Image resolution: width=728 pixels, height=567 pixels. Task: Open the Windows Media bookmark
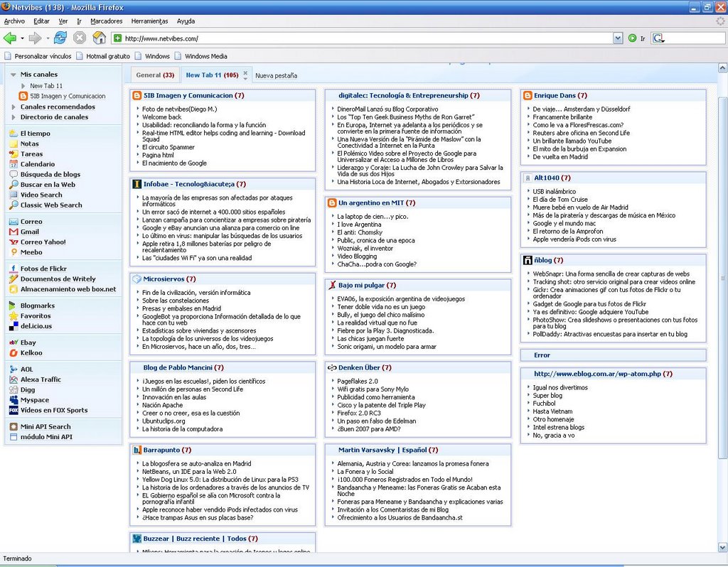pos(200,56)
